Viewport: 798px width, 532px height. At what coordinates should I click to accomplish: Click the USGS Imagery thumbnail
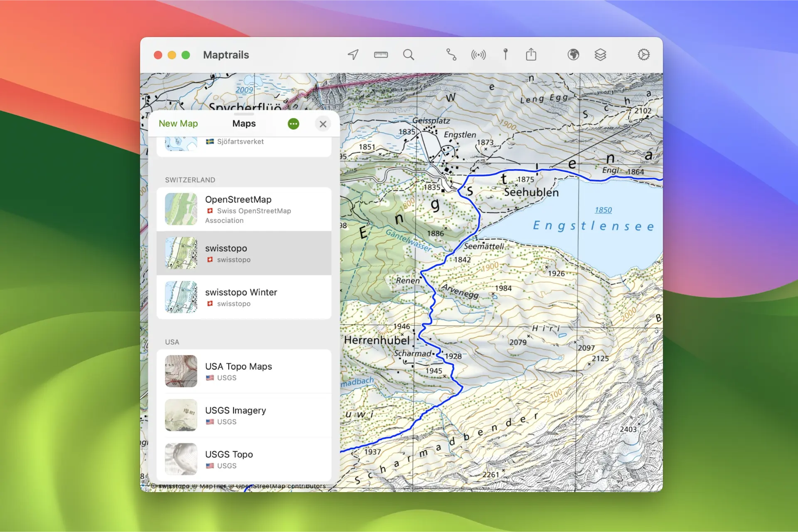pyautogui.click(x=181, y=415)
